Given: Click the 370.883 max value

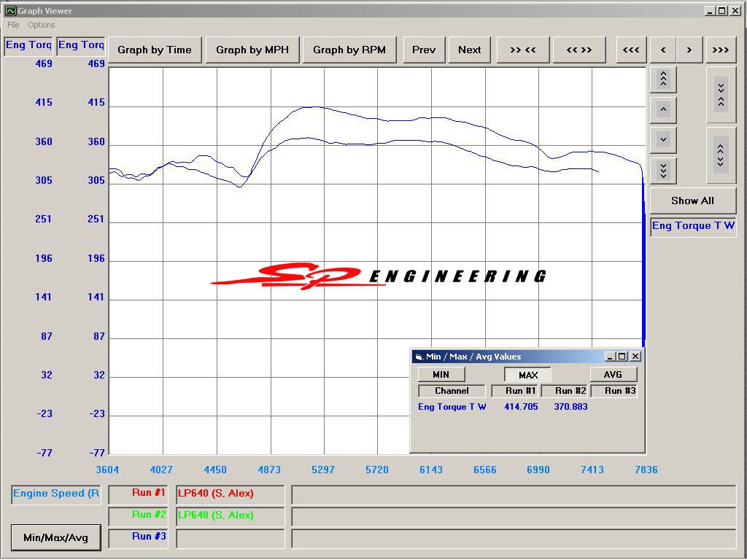Looking at the screenshot, I should click(570, 407).
